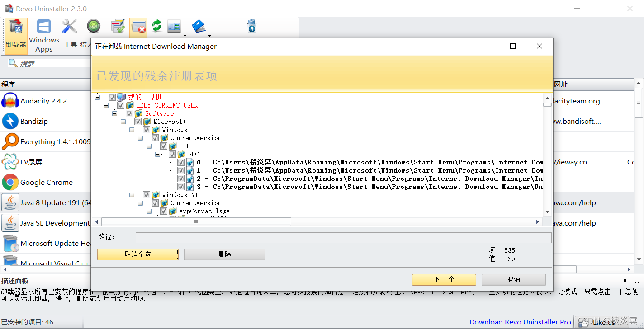Open the blue help book icon
644x329 pixels.
199,26
